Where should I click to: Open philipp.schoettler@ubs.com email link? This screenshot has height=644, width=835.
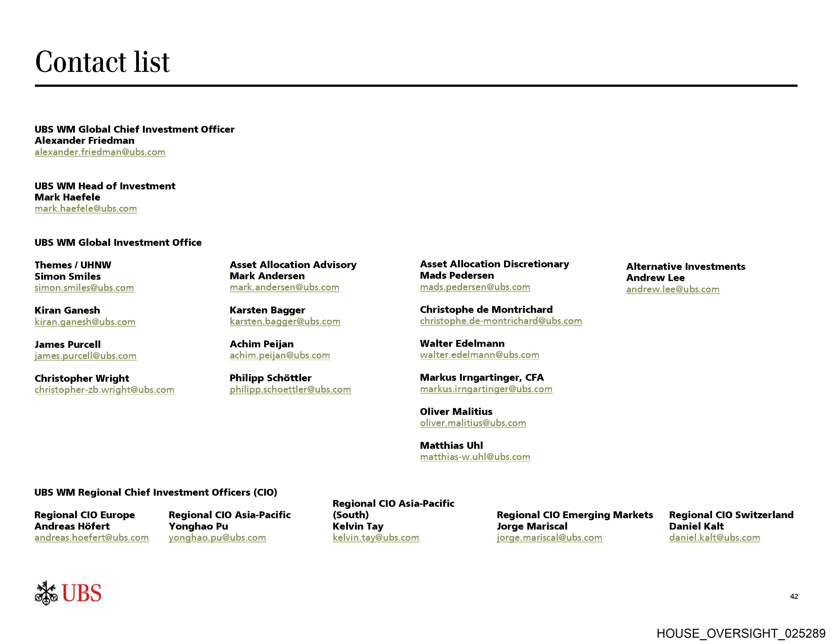click(x=290, y=390)
